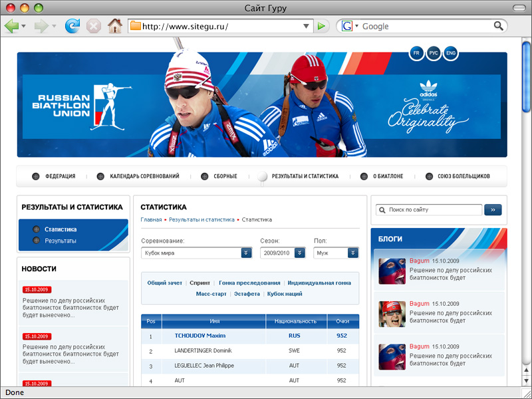Click LEGUELLEC Jean Philippe in the table

(204, 366)
